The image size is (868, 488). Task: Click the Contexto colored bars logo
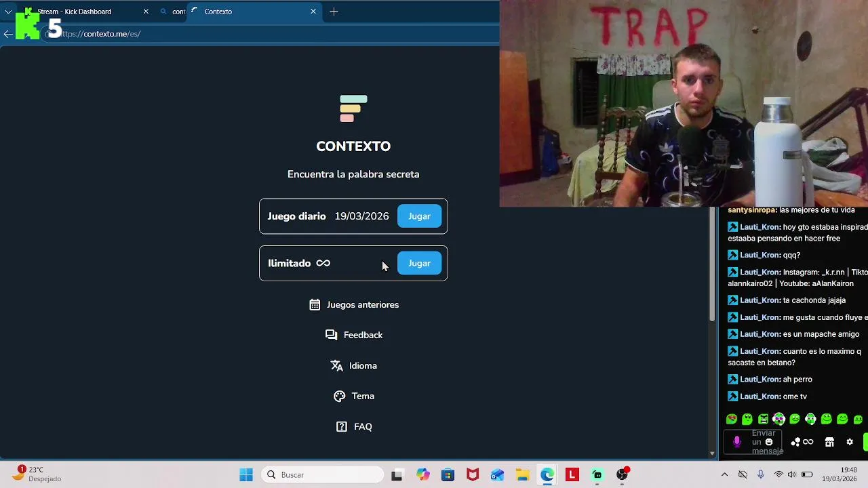click(353, 108)
